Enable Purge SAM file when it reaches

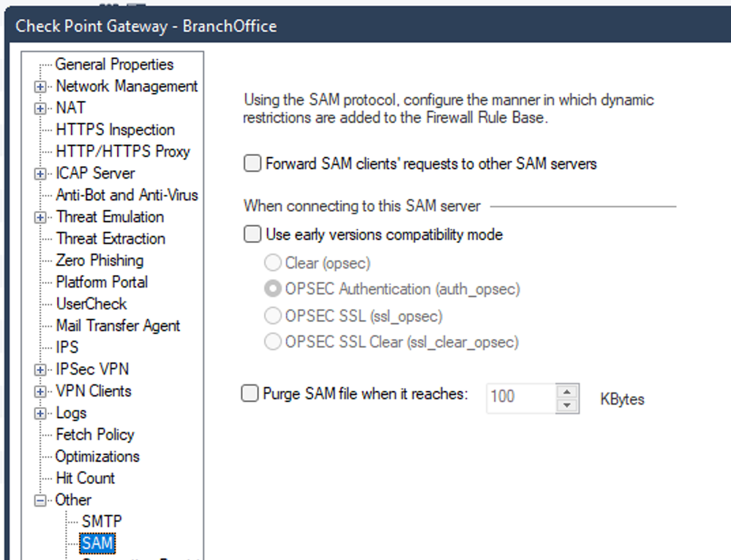coord(250,393)
